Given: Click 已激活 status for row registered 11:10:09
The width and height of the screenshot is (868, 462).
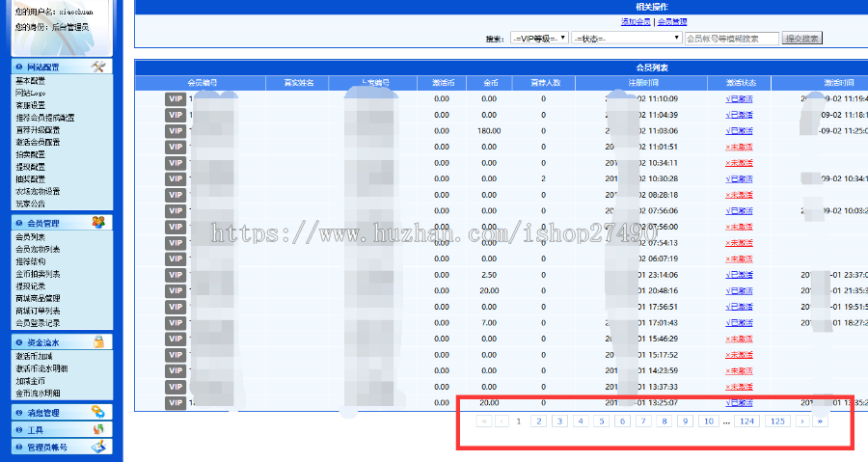Looking at the screenshot, I should pos(739,99).
